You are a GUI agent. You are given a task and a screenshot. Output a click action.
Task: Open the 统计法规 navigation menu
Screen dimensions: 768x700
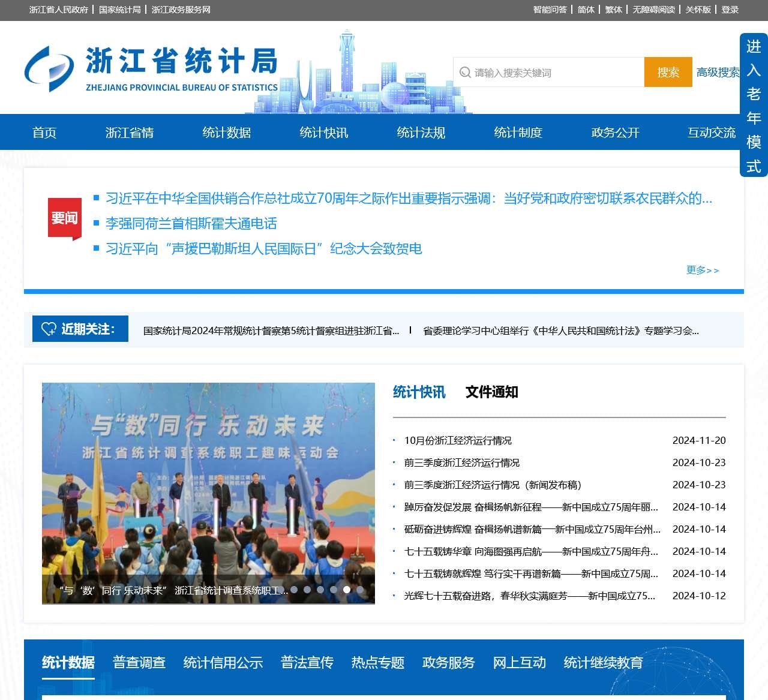pyautogui.click(x=421, y=133)
